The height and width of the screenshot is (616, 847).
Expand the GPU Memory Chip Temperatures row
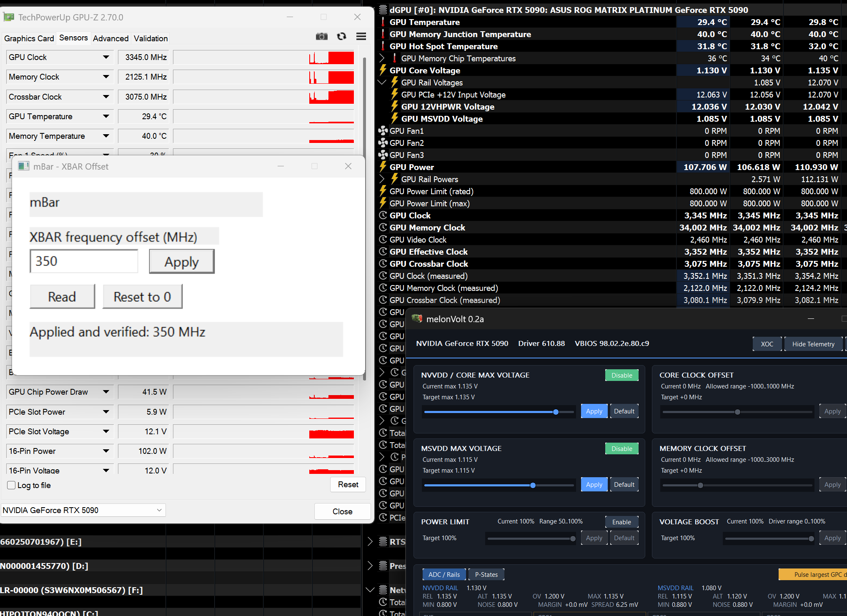(x=382, y=58)
